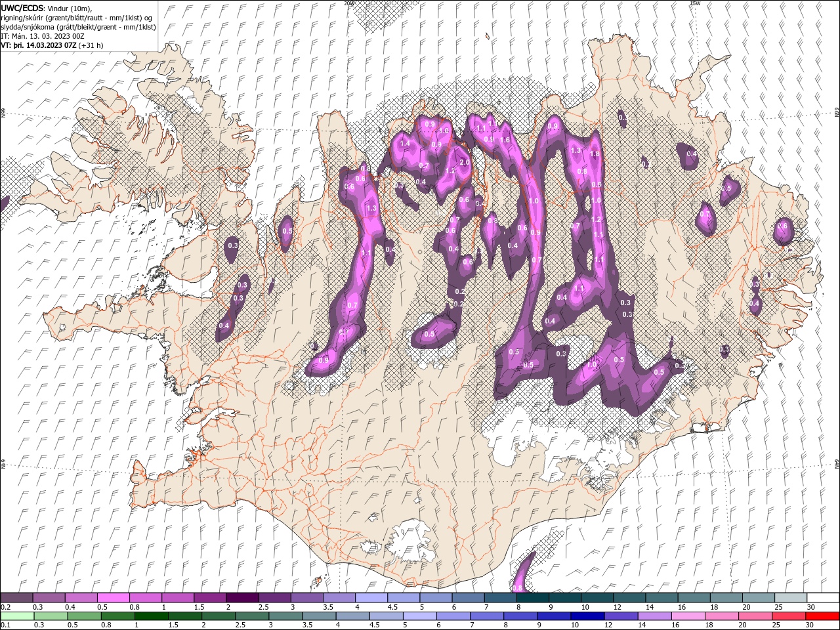Select the 'rigning/skúrir' legend description line

(77, 18)
